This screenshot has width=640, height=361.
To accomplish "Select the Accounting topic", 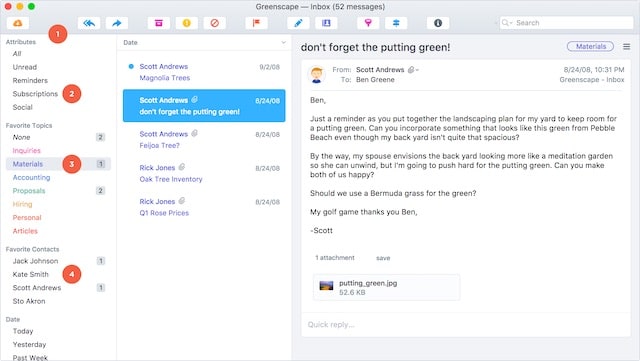I will 31,178.
